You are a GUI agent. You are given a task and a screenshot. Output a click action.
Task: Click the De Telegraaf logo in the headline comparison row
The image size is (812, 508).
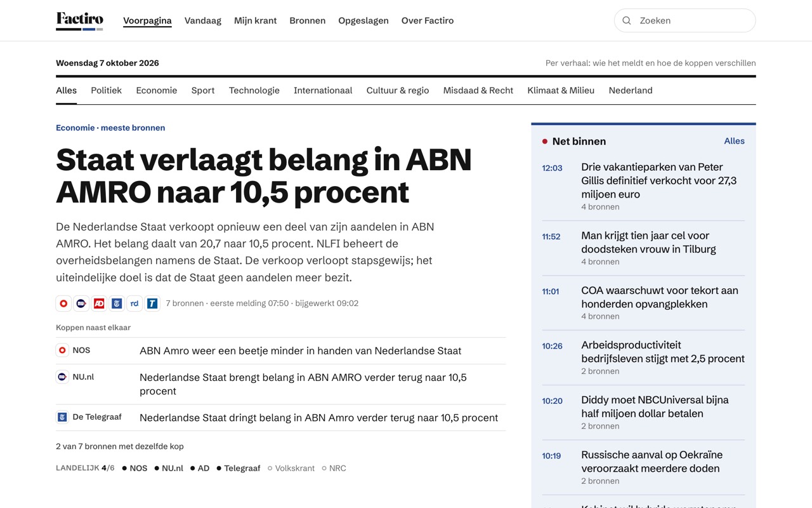coord(62,417)
